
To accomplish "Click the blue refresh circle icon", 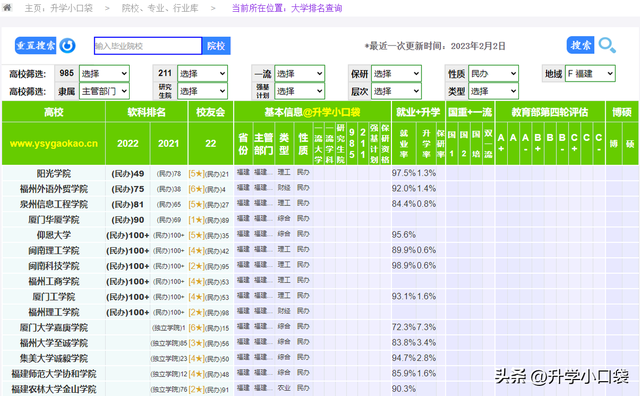I will pyautogui.click(x=67, y=45).
